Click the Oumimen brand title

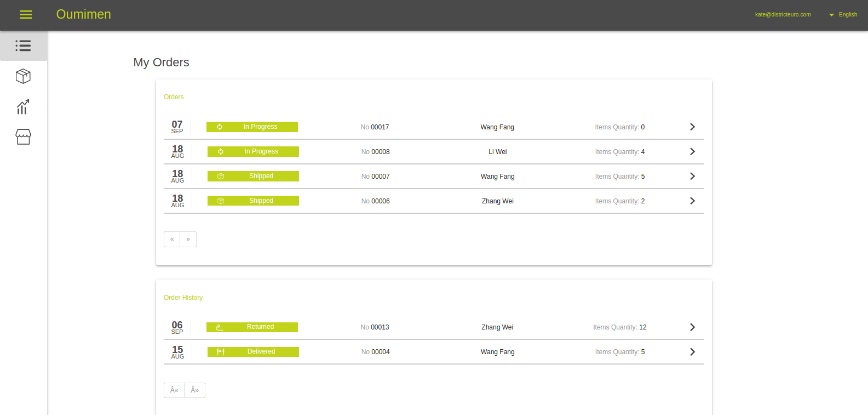pos(84,14)
